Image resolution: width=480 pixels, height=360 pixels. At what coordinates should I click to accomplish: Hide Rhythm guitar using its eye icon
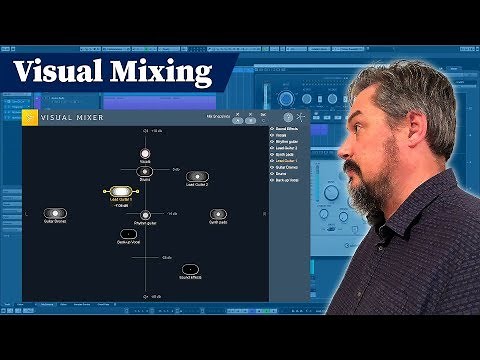click(x=272, y=142)
